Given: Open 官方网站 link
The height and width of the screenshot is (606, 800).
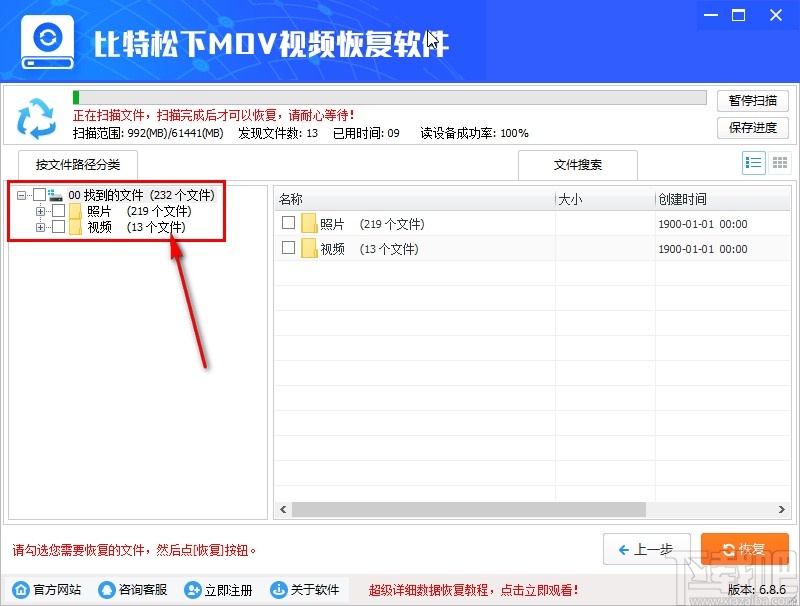Looking at the screenshot, I should coord(57,590).
